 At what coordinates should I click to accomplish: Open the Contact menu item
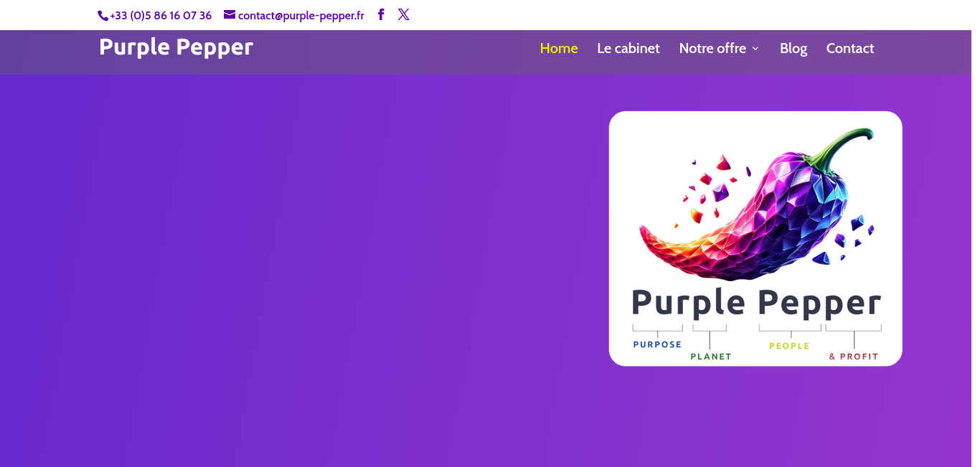click(850, 48)
